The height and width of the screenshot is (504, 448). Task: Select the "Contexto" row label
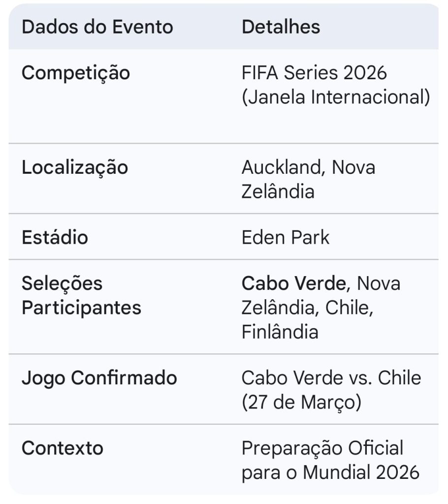coord(63,448)
